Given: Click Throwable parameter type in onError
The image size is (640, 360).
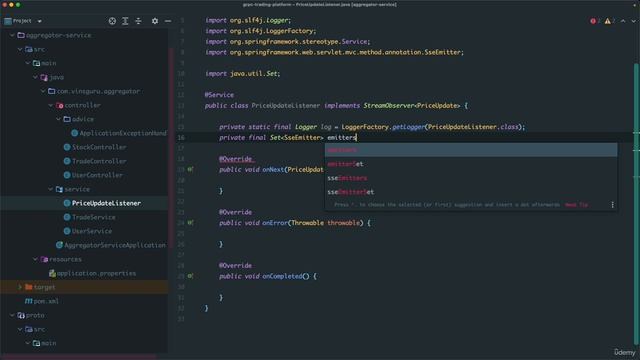Looking at the screenshot, I should pos(308,223).
